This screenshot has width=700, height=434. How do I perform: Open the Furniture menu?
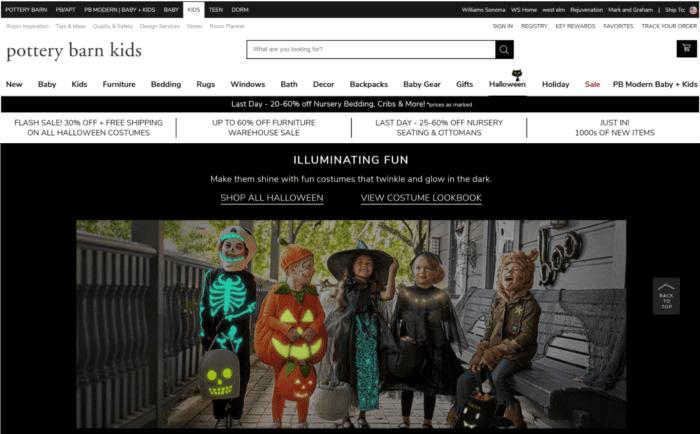pos(119,84)
